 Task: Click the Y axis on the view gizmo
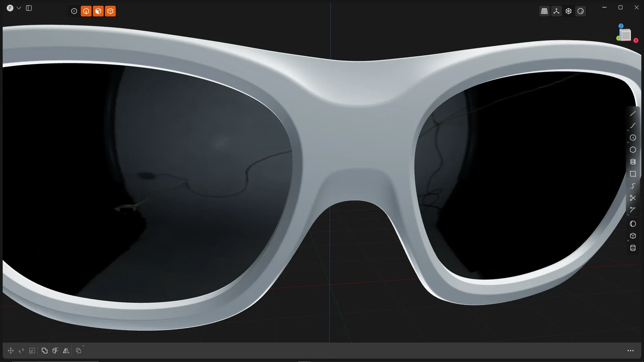tap(618, 38)
